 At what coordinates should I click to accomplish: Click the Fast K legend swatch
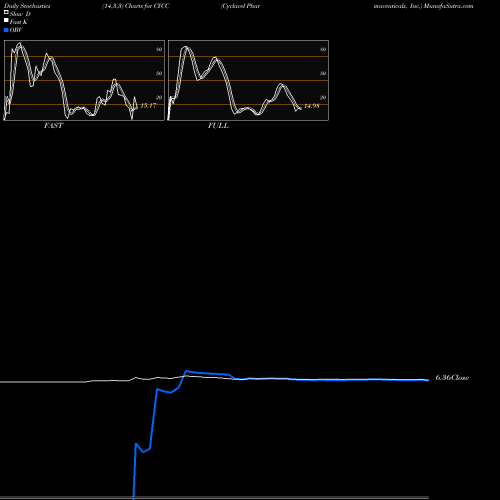point(6,21)
